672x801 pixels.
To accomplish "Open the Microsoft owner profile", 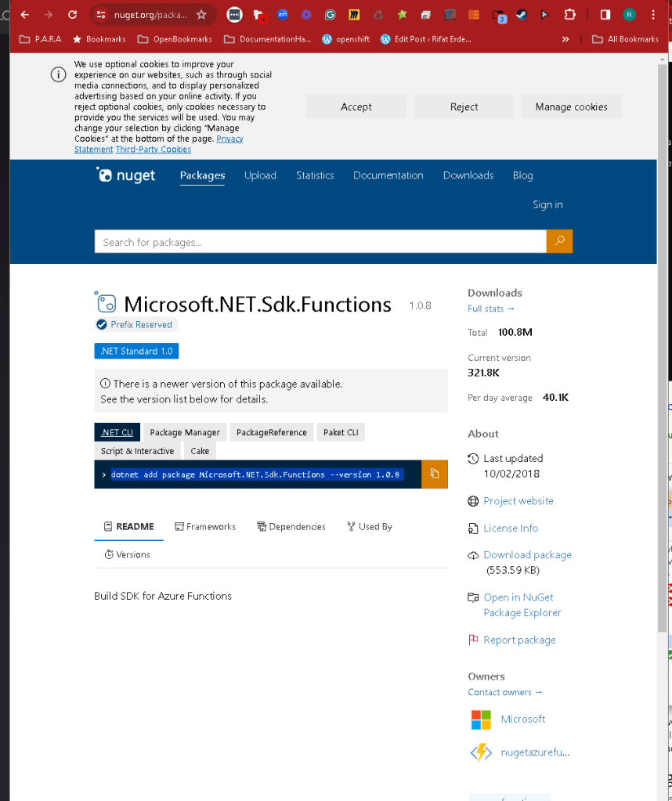I will click(522, 719).
